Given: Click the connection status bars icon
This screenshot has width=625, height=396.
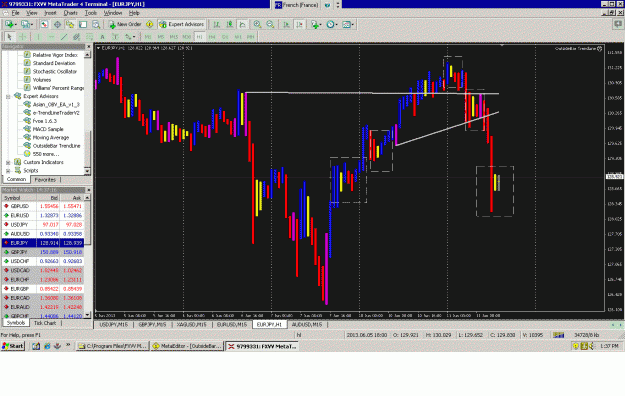Looking at the screenshot, I should tap(558, 335).
